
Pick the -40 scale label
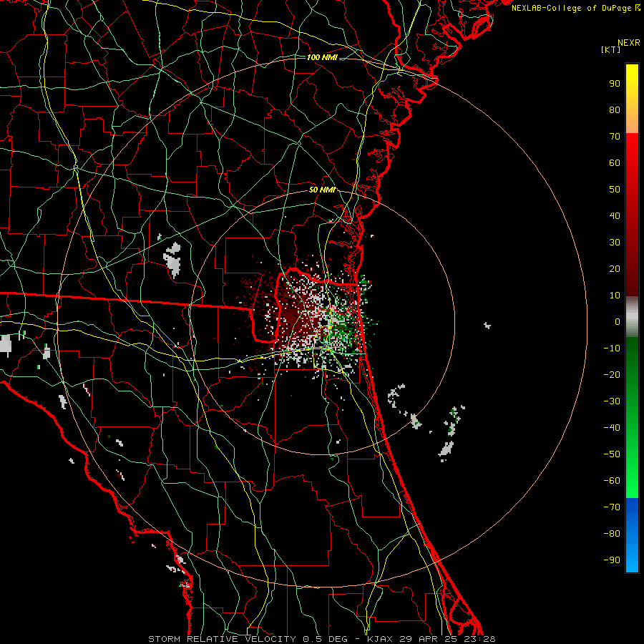pyautogui.click(x=612, y=428)
